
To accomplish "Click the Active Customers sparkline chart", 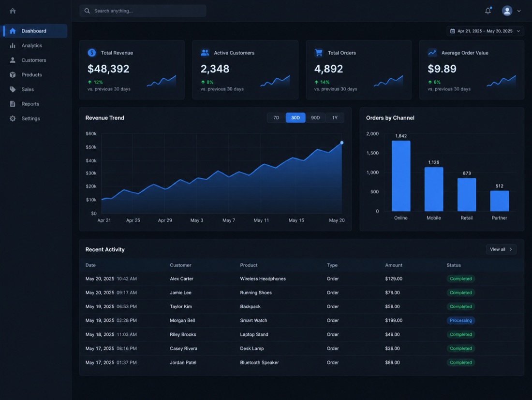I will [275, 81].
